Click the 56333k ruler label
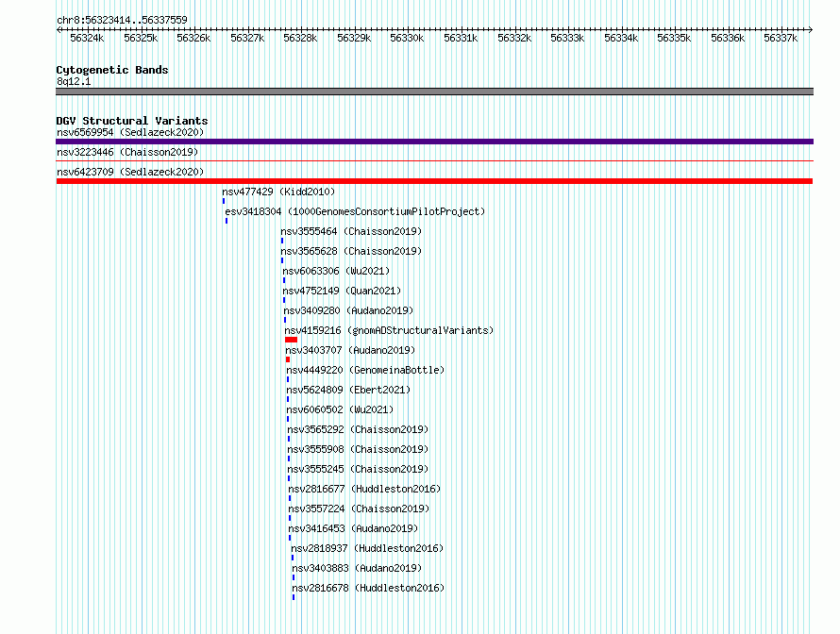Screen dimensions: 840x634 pyautogui.click(x=567, y=38)
